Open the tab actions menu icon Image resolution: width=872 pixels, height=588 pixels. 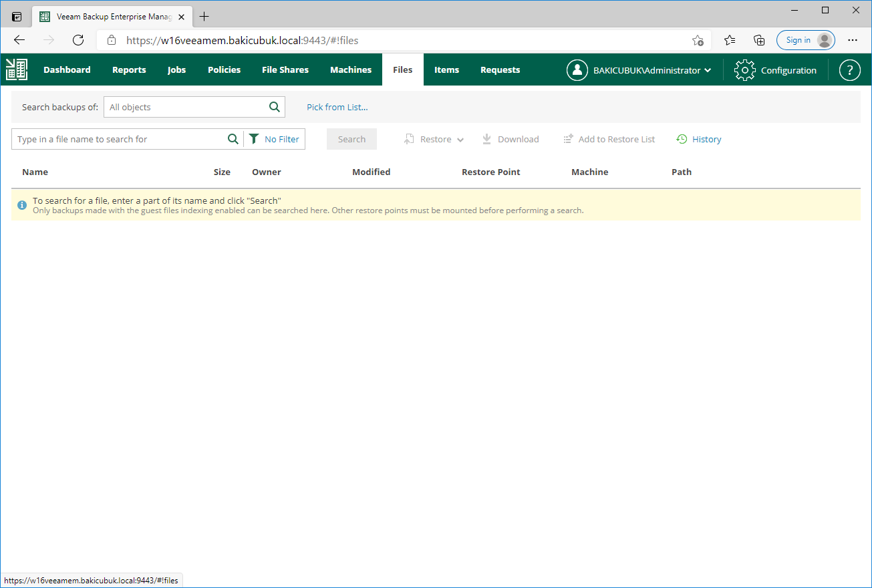17,17
